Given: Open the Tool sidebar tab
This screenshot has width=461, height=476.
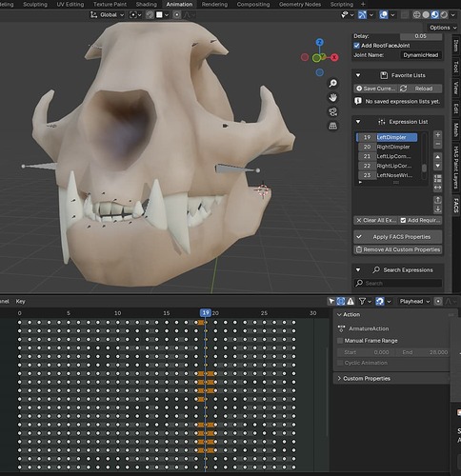Looking at the screenshot, I should point(456,67).
